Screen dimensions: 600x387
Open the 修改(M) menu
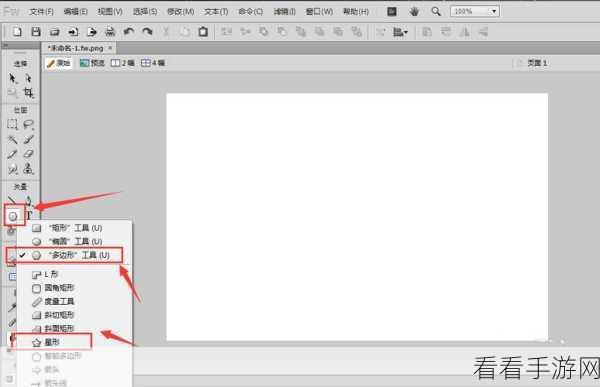[x=180, y=12]
